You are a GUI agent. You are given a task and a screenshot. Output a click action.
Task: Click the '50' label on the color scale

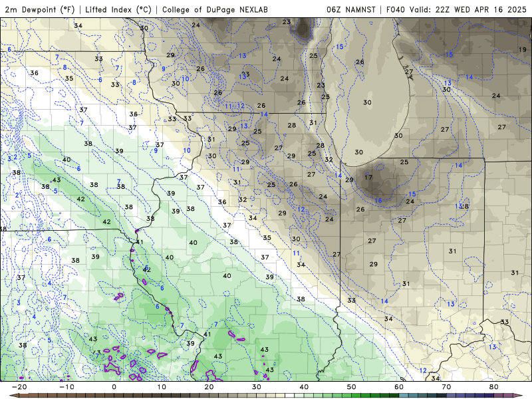point(352,387)
